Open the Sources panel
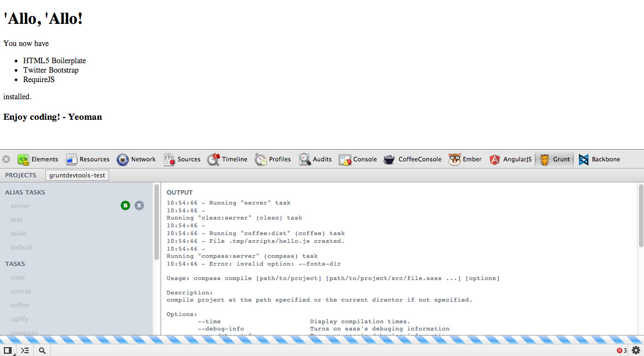 [182, 159]
